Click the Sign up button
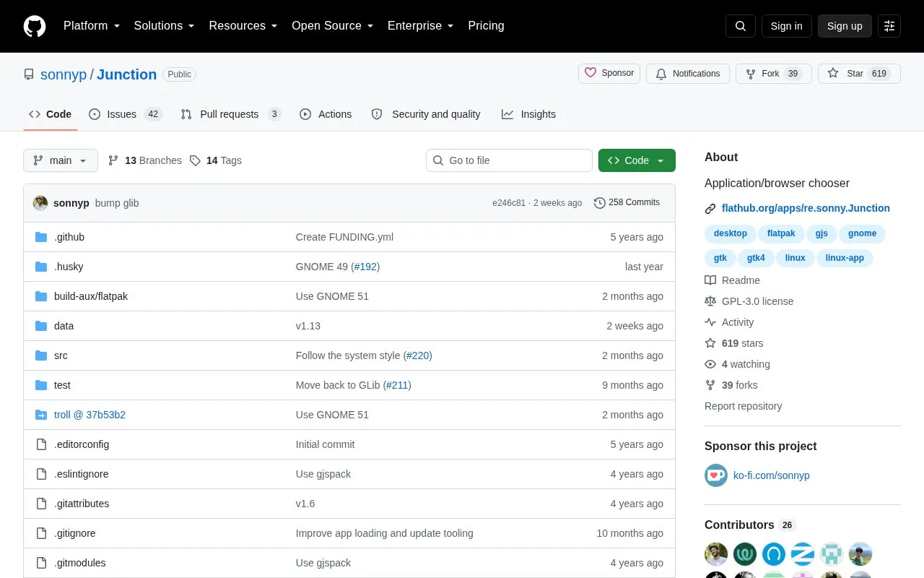 845,26
